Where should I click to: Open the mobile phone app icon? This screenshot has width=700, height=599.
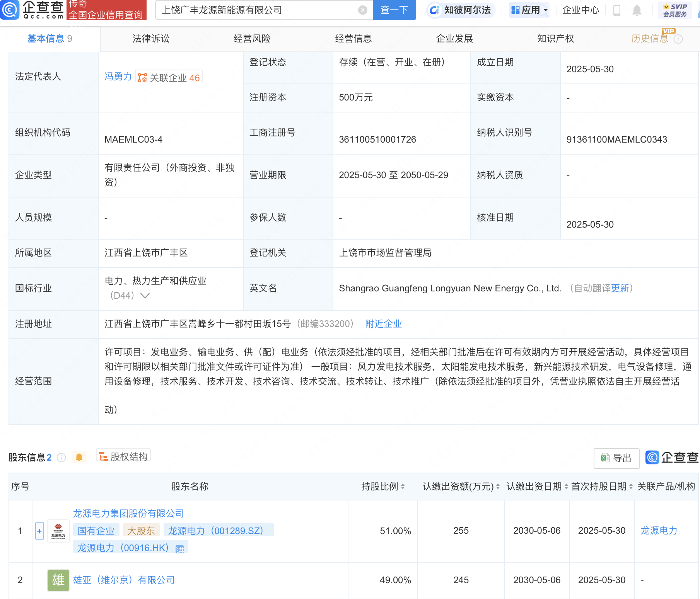pos(617,10)
